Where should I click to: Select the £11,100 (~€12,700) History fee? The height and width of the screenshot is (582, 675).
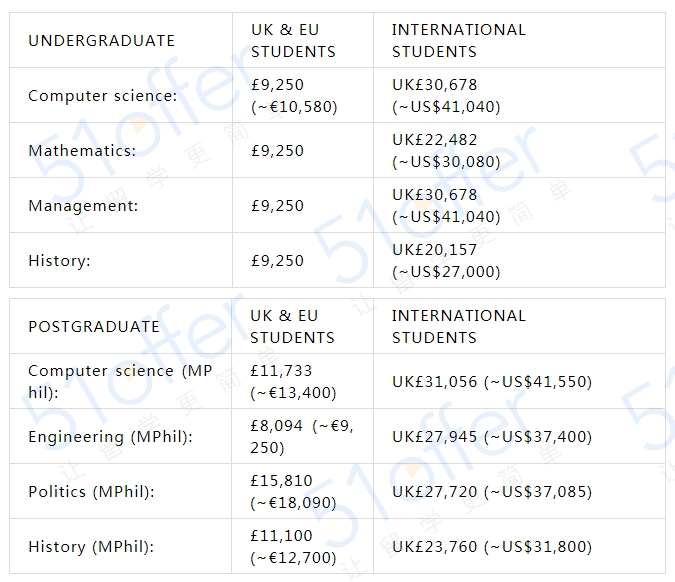tap(294, 547)
